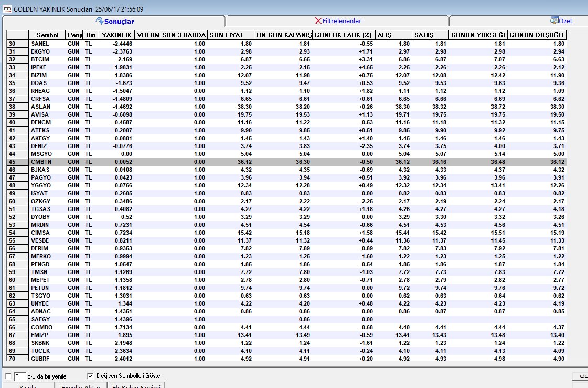This screenshot has height=388, width=588.
Task: Click the magnifier icon next to Özet
Action: tap(554, 20)
